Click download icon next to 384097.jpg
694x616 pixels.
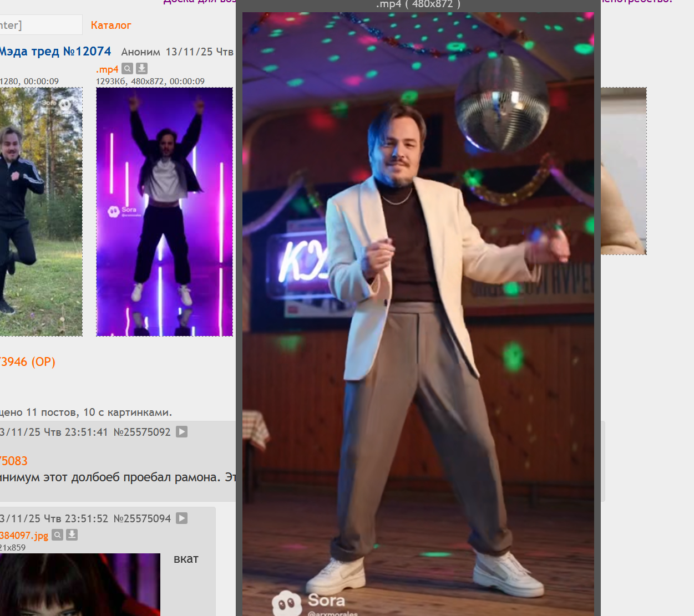72,535
